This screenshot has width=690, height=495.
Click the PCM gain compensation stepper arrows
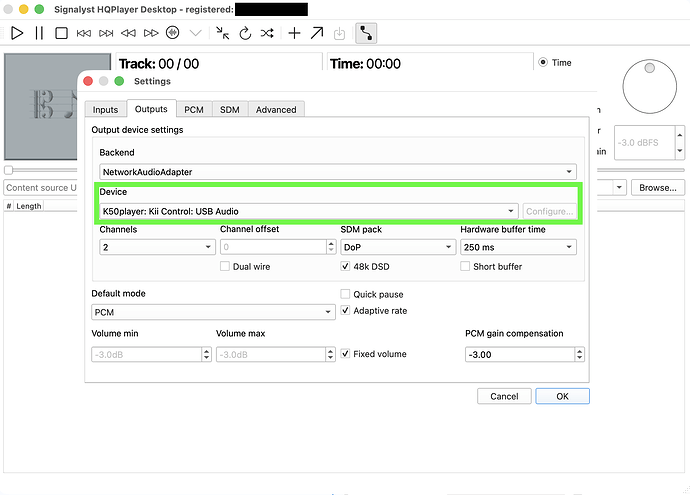click(580, 354)
